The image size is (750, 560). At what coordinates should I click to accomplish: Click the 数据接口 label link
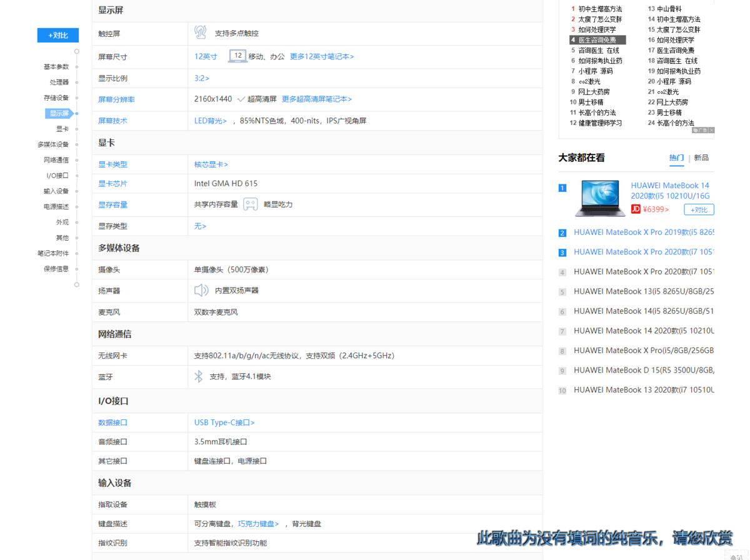[112, 422]
